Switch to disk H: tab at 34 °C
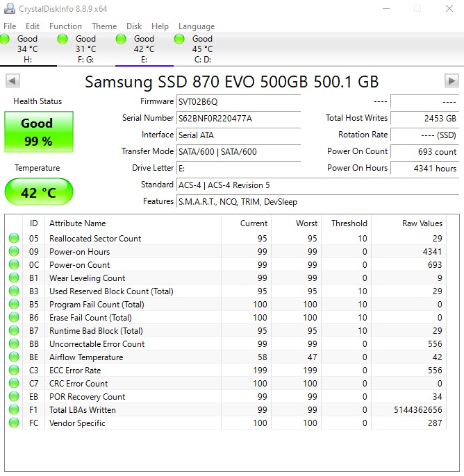This screenshot has height=476, width=464. tap(28, 49)
